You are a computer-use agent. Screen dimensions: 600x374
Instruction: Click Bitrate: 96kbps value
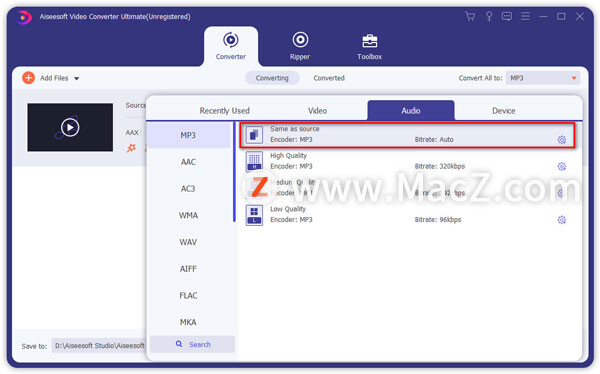[438, 220]
